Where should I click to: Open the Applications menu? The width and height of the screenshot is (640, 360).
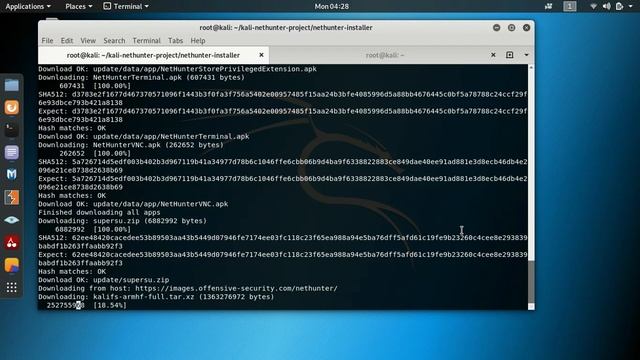pos(28,6)
